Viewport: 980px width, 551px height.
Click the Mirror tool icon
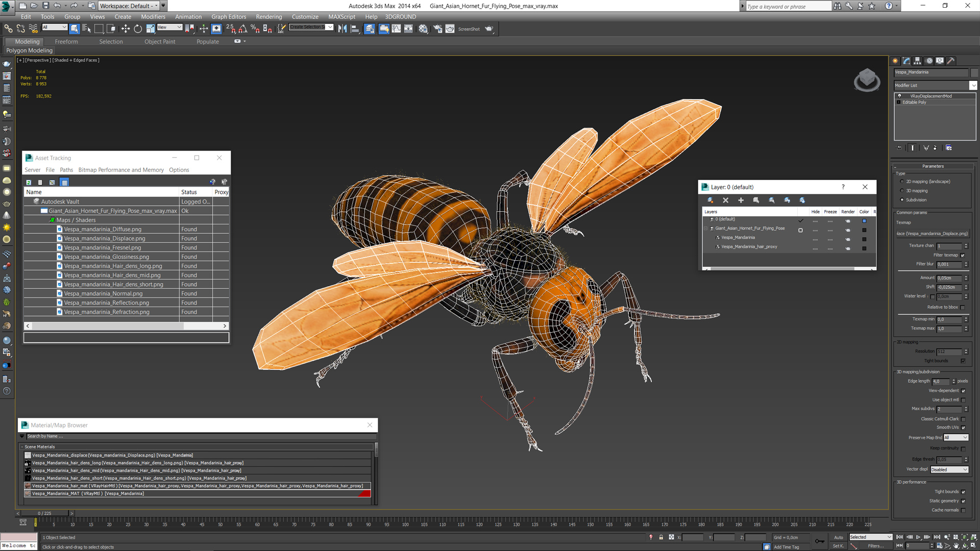(x=342, y=29)
